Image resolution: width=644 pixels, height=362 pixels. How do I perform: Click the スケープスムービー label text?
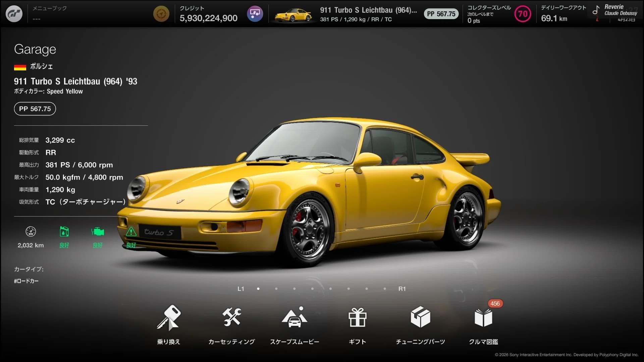click(295, 342)
